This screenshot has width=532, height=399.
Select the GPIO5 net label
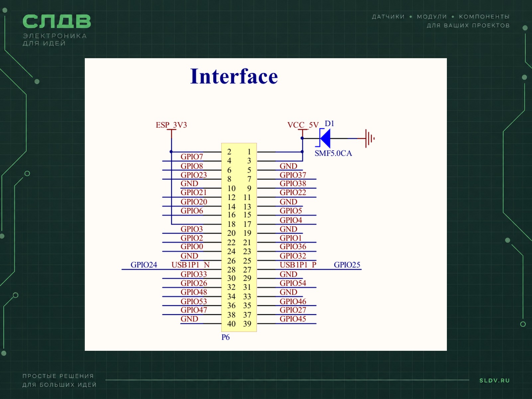[x=291, y=211]
